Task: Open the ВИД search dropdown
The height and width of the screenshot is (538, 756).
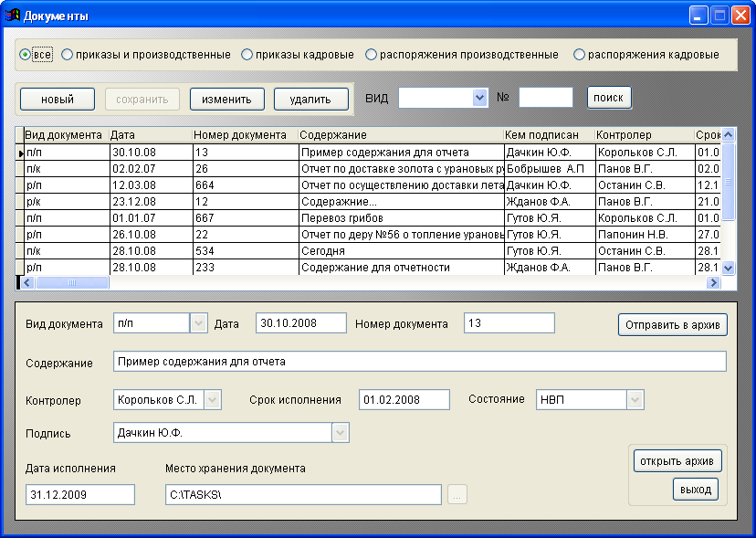Action: [479, 98]
